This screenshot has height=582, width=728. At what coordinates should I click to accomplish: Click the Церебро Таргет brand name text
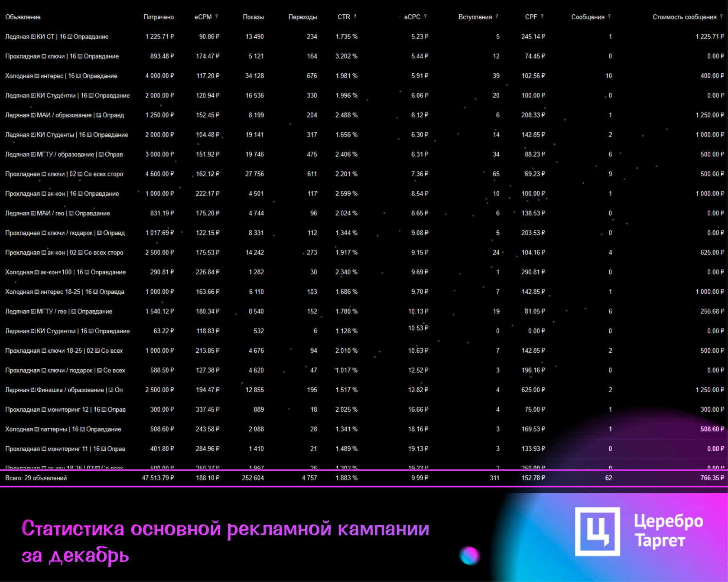[x=668, y=531]
